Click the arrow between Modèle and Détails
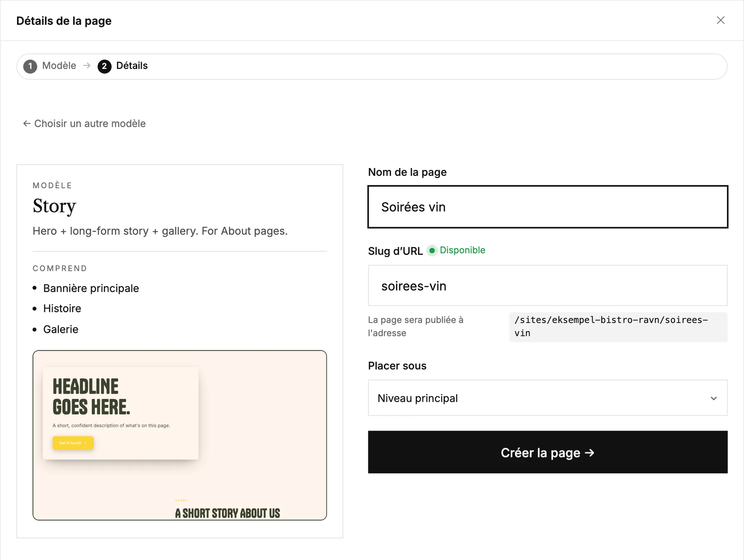Image resolution: width=744 pixels, height=560 pixels. (x=87, y=66)
